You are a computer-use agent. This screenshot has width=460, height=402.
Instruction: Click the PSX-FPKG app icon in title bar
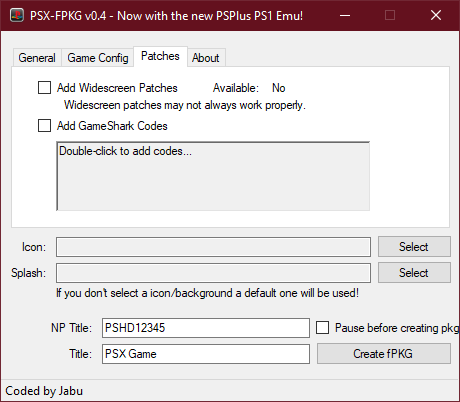tap(17, 15)
